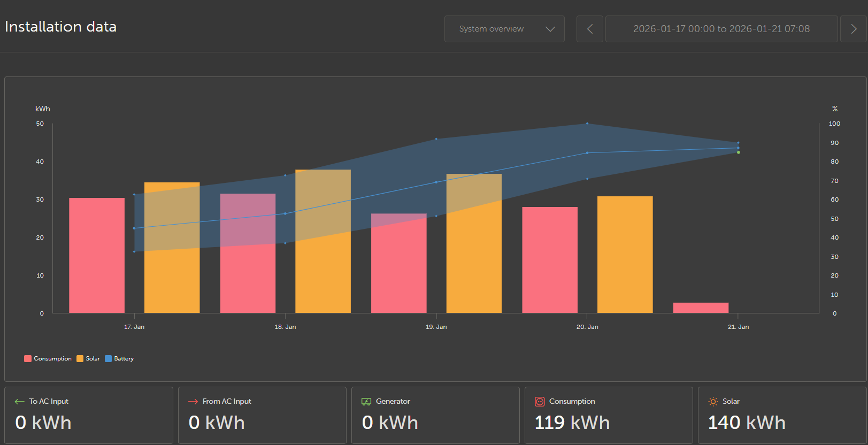The image size is (868, 445).
Task: Click the From AC Input arrow icon
Action: [x=193, y=402]
